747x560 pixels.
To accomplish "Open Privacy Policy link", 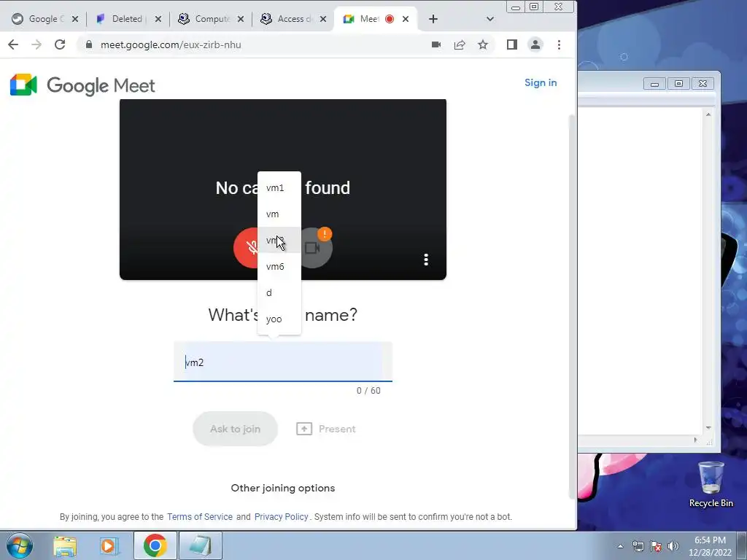I will (x=281, y=517).
